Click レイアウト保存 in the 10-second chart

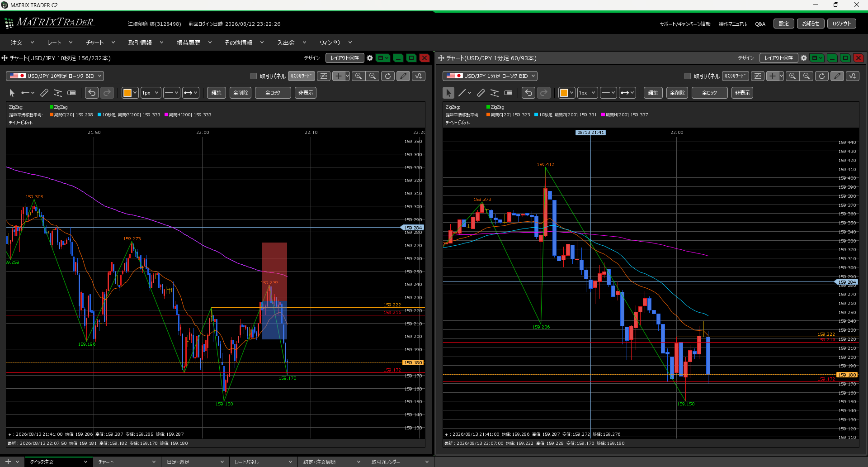point(344,58)
